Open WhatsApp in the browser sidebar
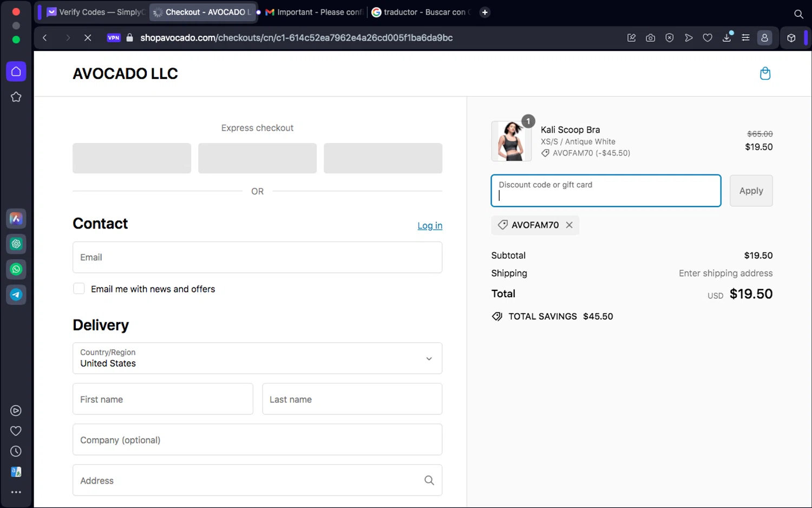812x508 pixels. coord(16,269)
